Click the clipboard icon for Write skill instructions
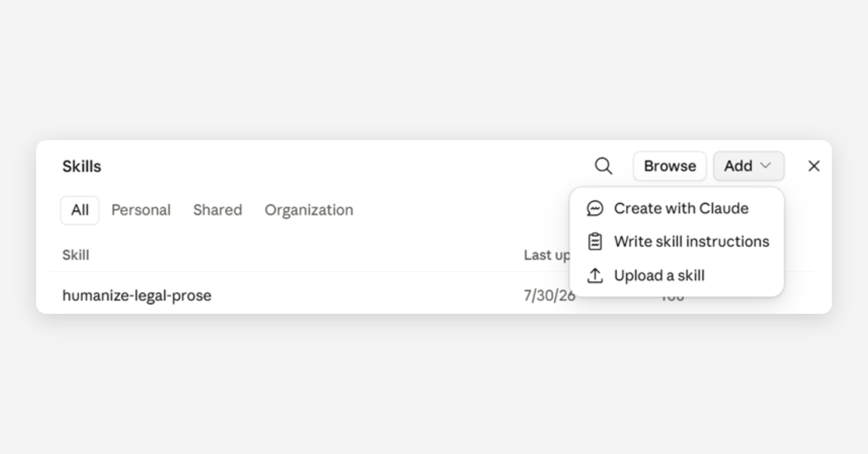The height and width of the screenshot is (454, 868). pyautogui.click(x=595, y=241)
